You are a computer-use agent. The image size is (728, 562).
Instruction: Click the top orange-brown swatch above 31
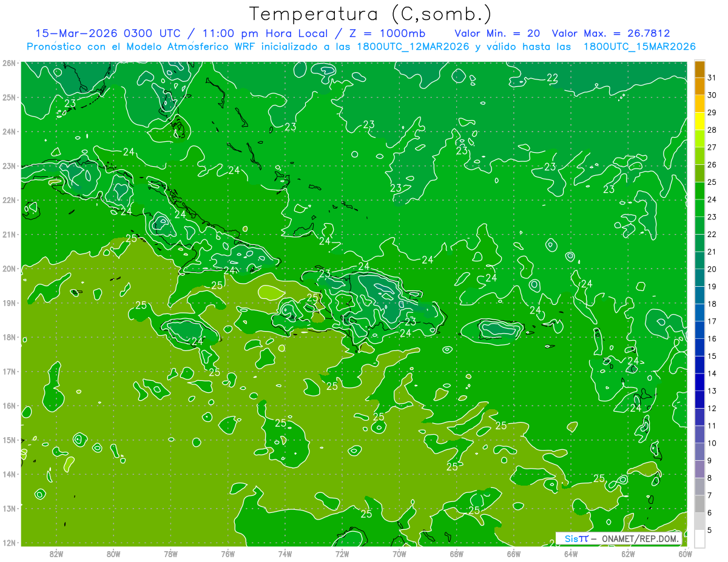[699, 69]
